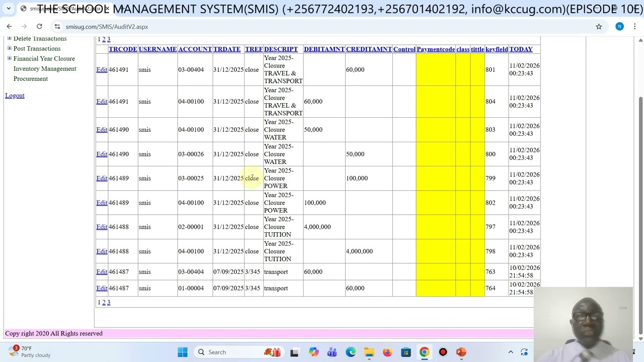Image resolution: width=644 pixels, height=362 pixels.
Task: Sort by the class column header
Action: pyautogui.click(x=463, y=49)
